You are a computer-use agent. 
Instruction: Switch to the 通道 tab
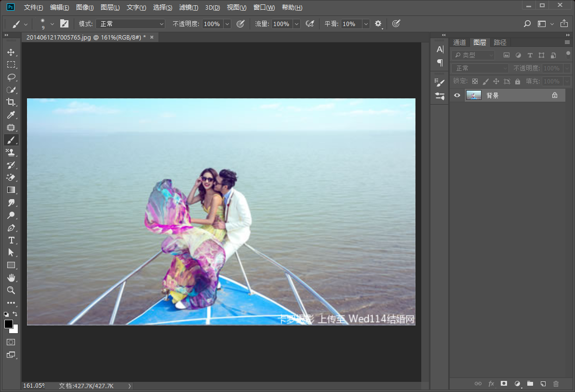[x=459, y=42]
